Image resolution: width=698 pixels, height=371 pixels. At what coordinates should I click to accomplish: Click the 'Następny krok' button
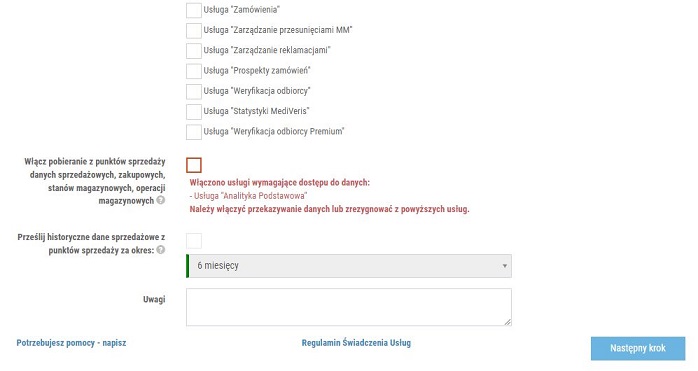638,348
